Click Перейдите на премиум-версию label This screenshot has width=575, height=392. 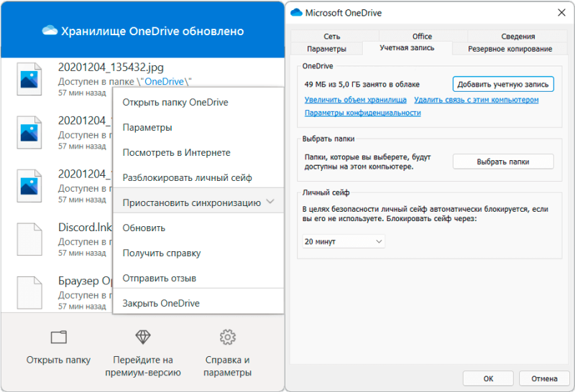point(143,366)
